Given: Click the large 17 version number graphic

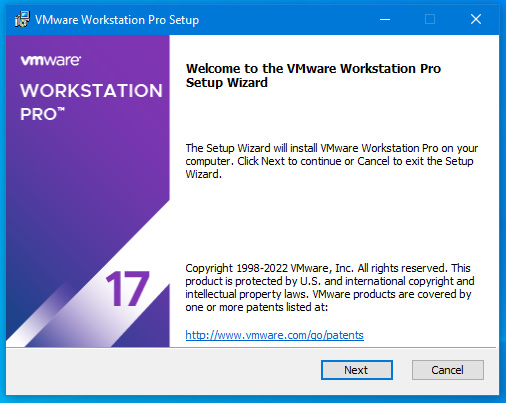Looking at the screenshot, I should pos(127,289).
